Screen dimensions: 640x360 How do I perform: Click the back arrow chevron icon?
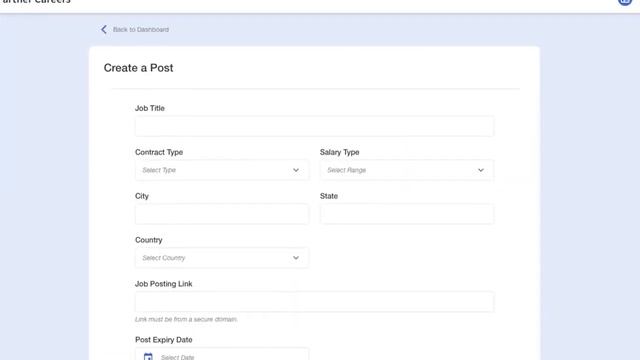pyautogui.click(x=104, y=29)
